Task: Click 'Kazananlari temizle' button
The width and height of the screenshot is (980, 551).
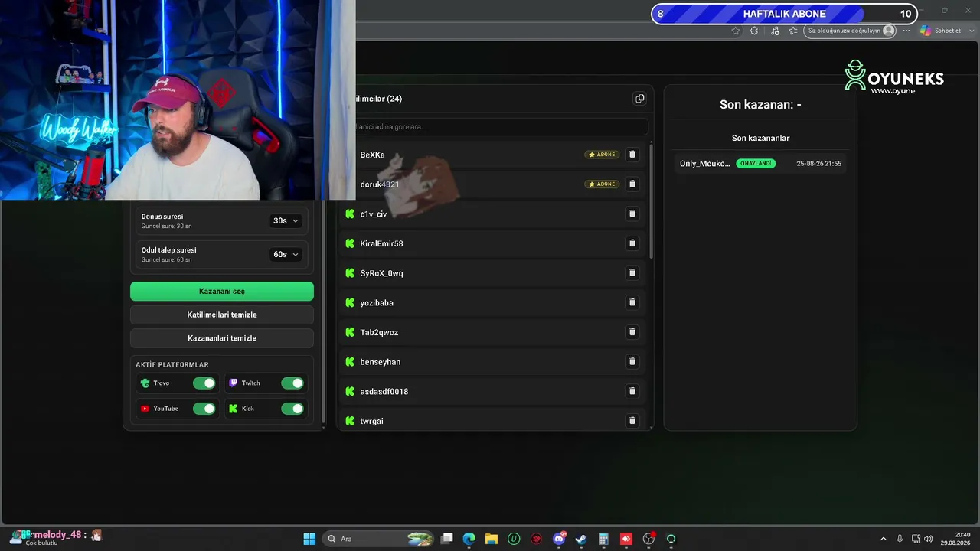Action: (x=222, y=338)
